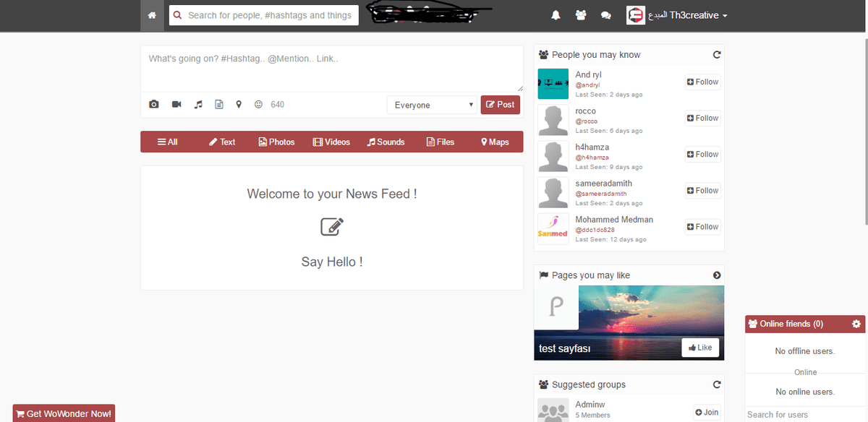This screenshot has width=868, height=422.
Task: Click Get WoWonder Now! button
Action: (x=64, y=413)
